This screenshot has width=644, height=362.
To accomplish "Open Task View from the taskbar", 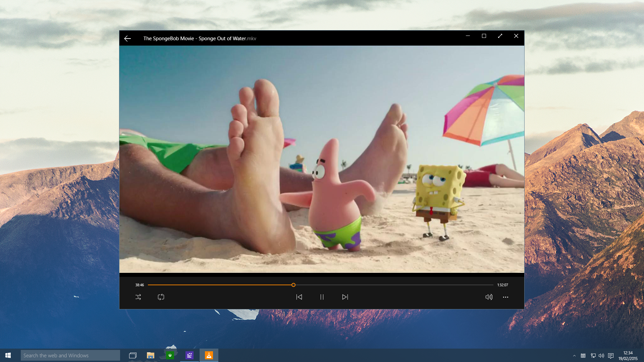I will (x=133, y=355).
